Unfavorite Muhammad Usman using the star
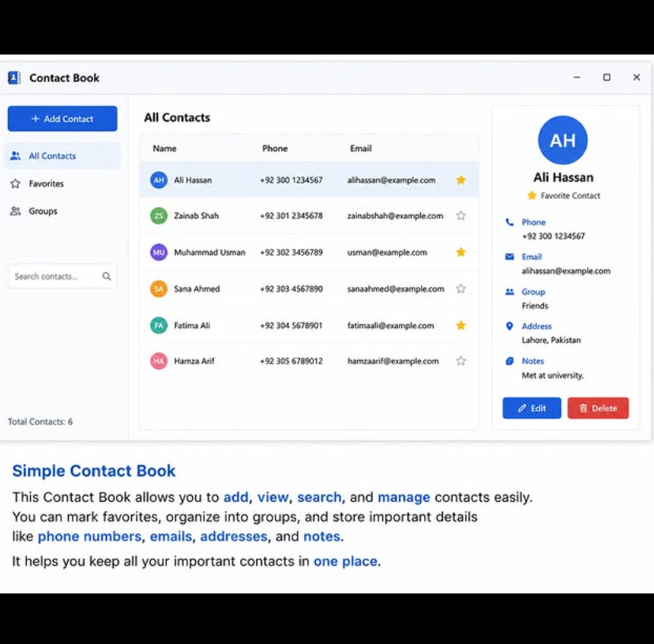 tap(461, 252)
